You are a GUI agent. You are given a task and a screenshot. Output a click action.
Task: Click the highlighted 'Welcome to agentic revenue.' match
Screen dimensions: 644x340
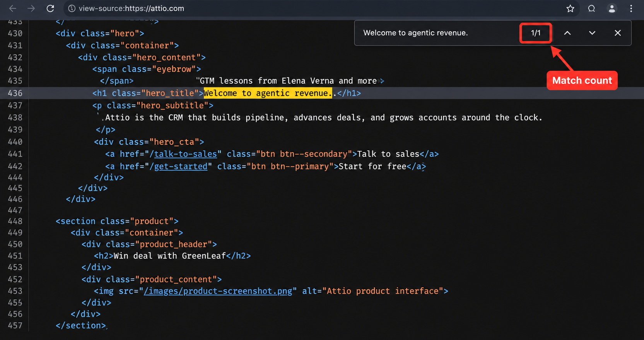pyautogui.click(x=268, y=93)
